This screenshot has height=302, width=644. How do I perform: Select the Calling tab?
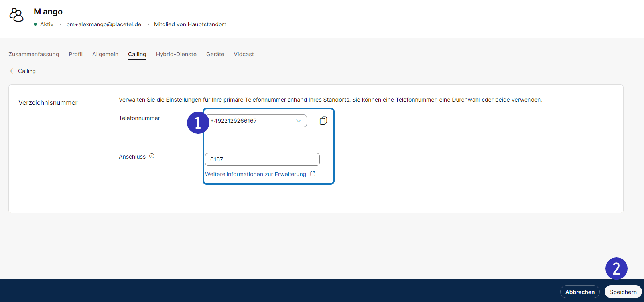pyautogui.click(x=137, y=54)
